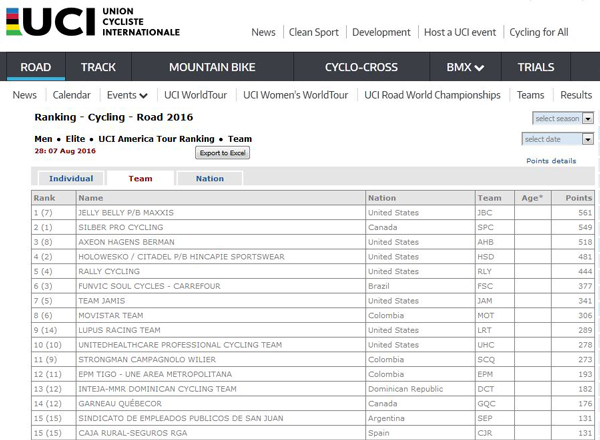Image resolution: width=600 pixels, height=440 pixels.
Task: Select the TRIALS discipline tab
Action: pyautogui.click(x=536, y=67)
